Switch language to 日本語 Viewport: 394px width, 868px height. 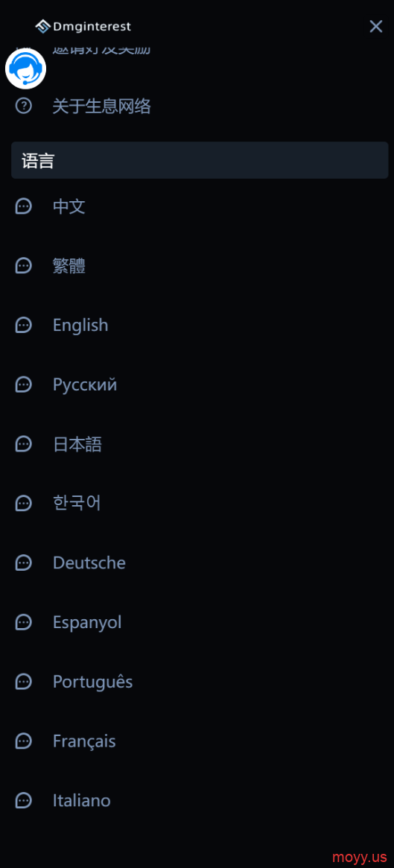77,444
